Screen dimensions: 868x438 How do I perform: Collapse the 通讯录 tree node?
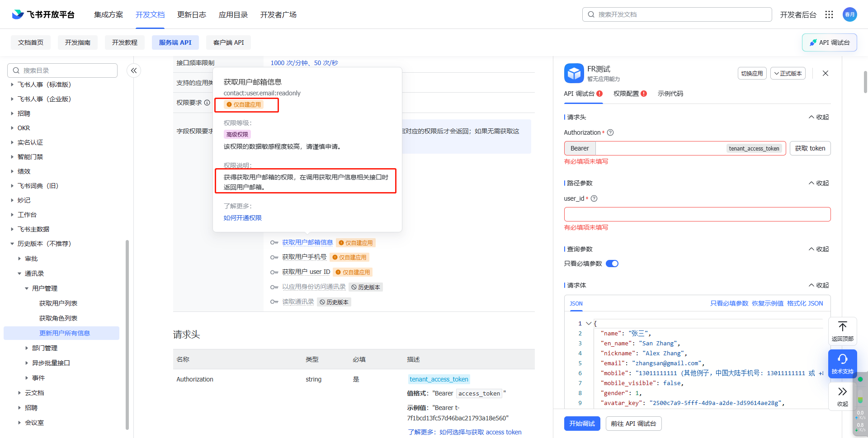(x=19, y=273)
